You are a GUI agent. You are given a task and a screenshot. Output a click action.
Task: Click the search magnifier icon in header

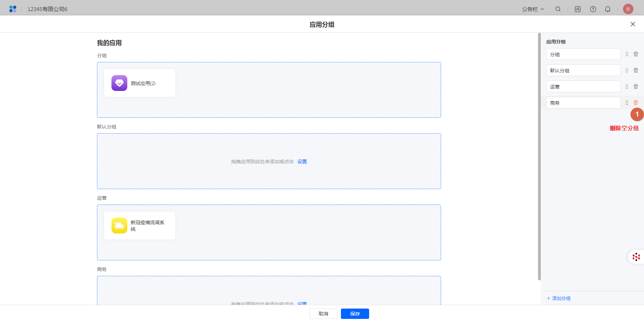pos(558,9)
